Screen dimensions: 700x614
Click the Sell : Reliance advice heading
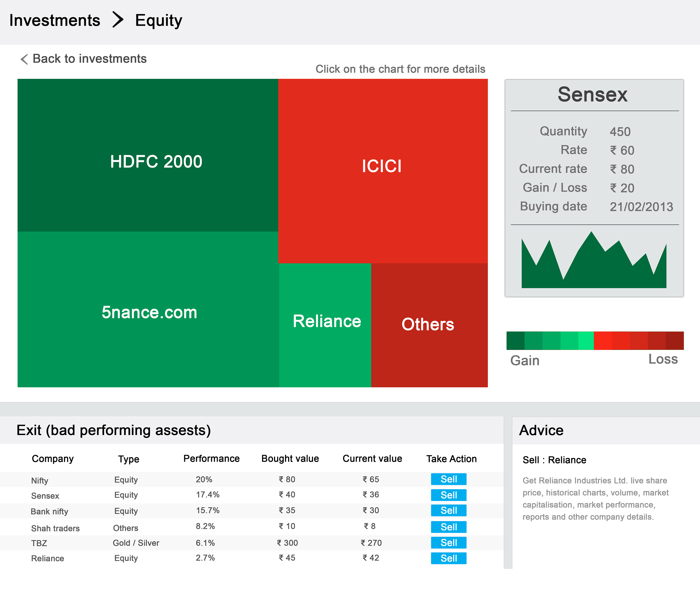(x=554, y=460)
